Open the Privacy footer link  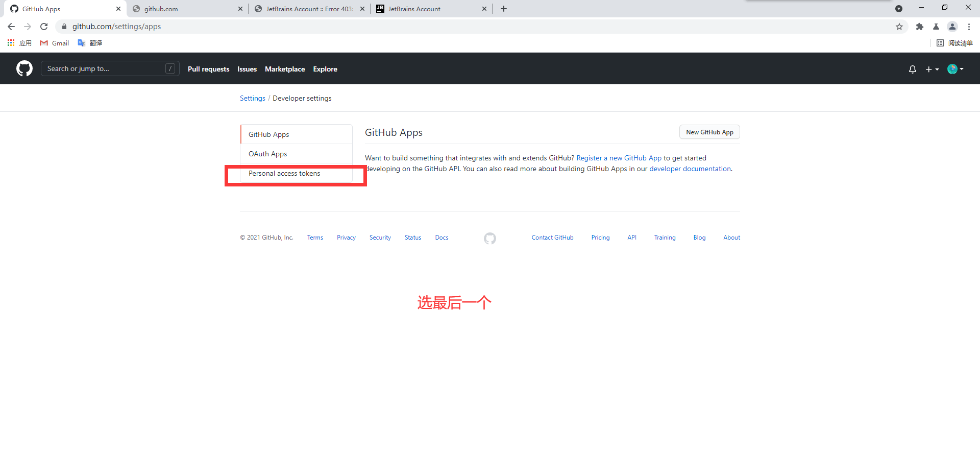(x=346, y=238)
